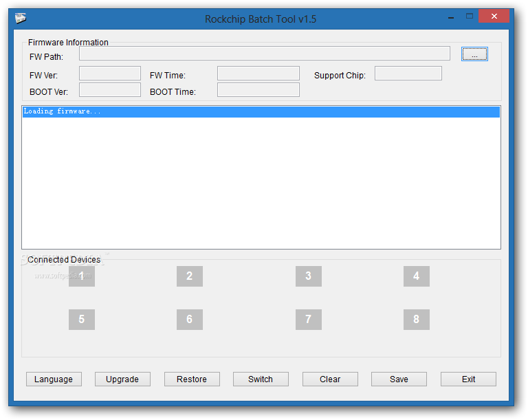Click the Restore button

tap(192, 379)
